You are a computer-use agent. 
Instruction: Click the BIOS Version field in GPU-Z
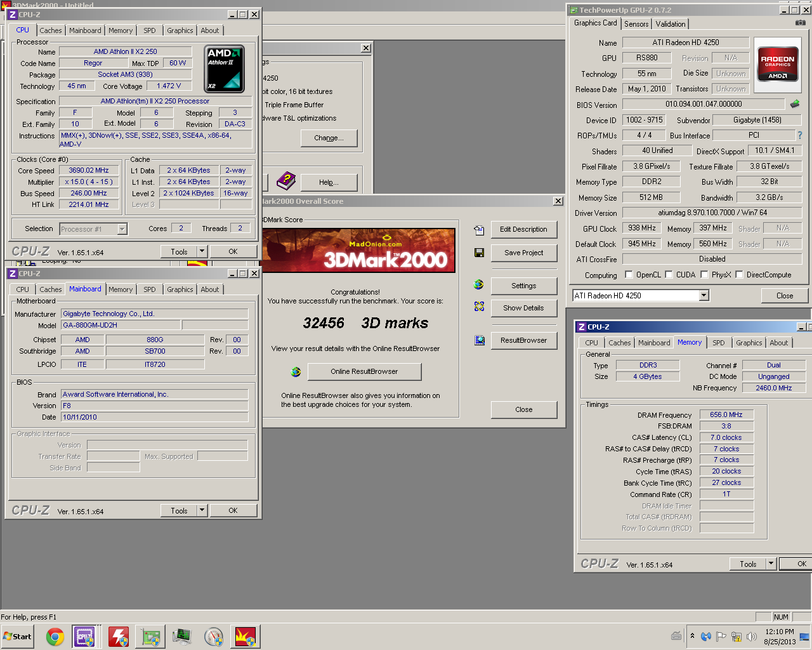tap(704, 104)
